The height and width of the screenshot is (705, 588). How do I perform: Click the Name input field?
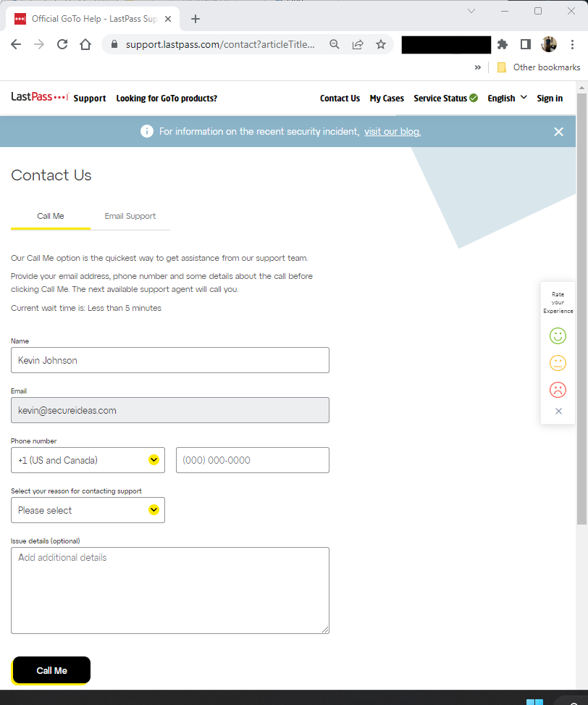click(x=170, y=360)
